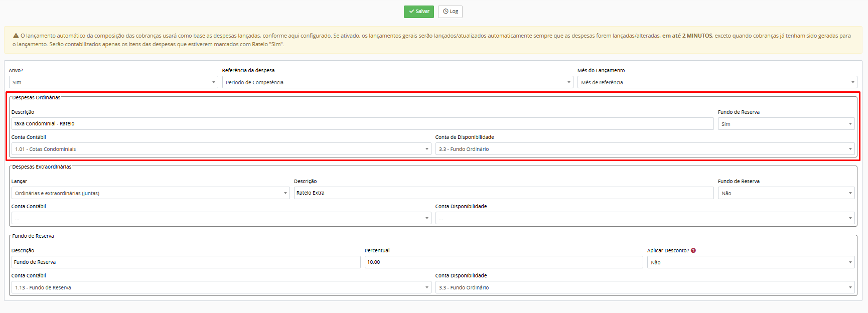Open empty Conta Contábil dropdown in Despesas Extraordinárias
Image resolution: width=868 pixels, height=313 pixels.
221,218
